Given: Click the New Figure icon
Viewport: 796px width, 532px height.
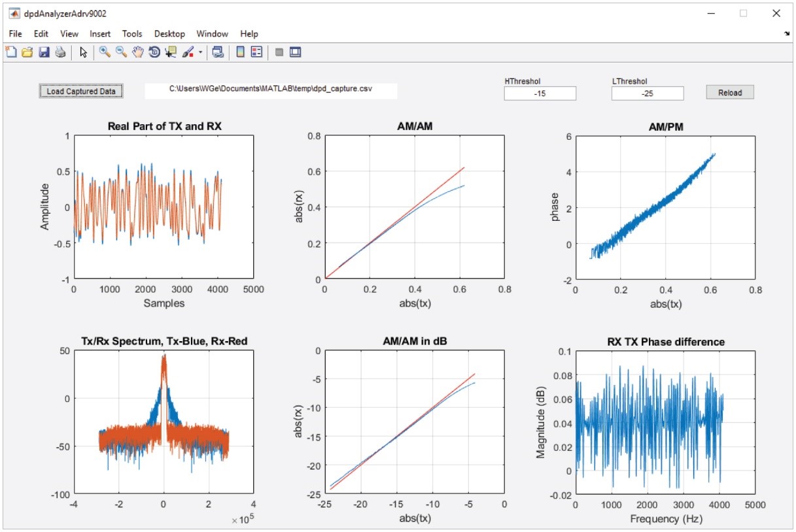Looking at the screenshot, I should coord(11,53).
